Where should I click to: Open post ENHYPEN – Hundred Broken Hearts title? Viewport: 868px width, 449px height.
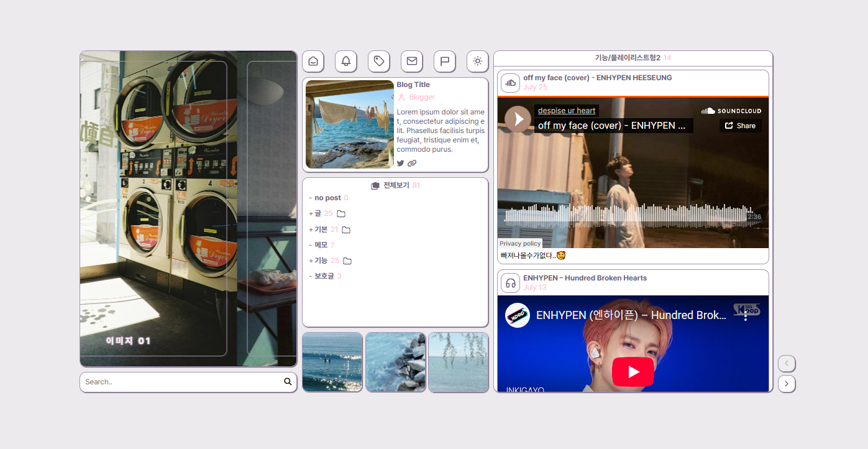pos(585,278)
